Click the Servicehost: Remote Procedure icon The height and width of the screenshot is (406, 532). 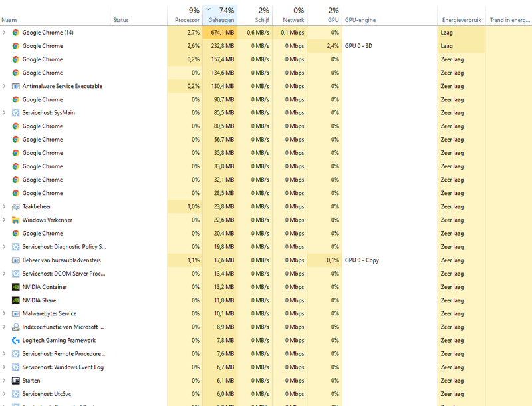(15, 354)
